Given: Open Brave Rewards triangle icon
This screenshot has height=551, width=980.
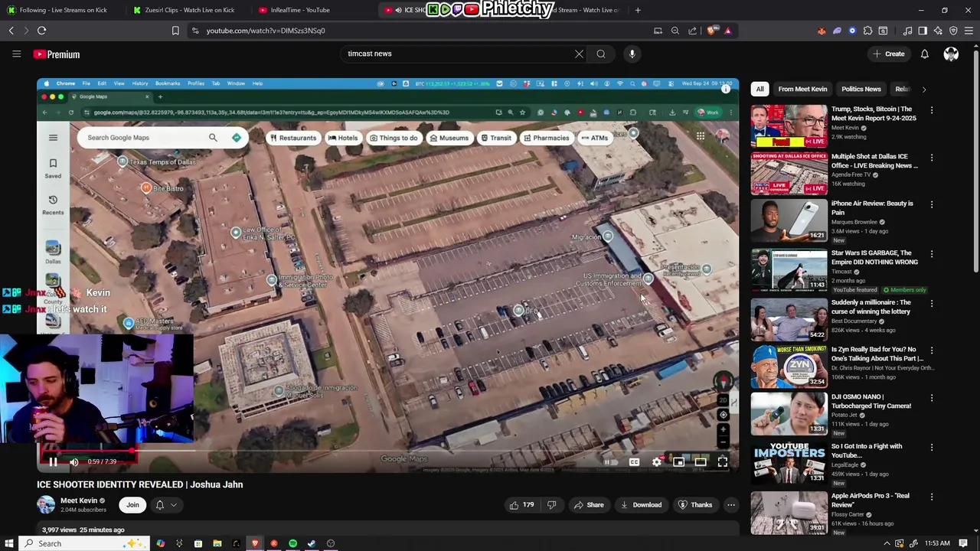Looking at the screenshot, I should 727,31.
